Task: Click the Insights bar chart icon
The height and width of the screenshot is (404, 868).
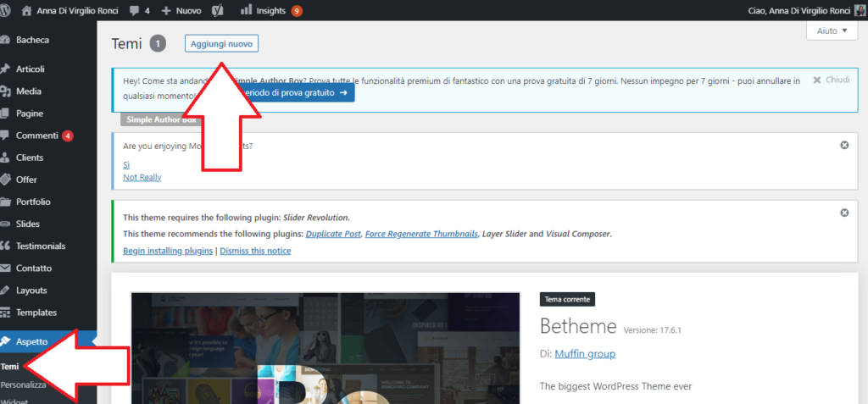Action: (247, 9)
